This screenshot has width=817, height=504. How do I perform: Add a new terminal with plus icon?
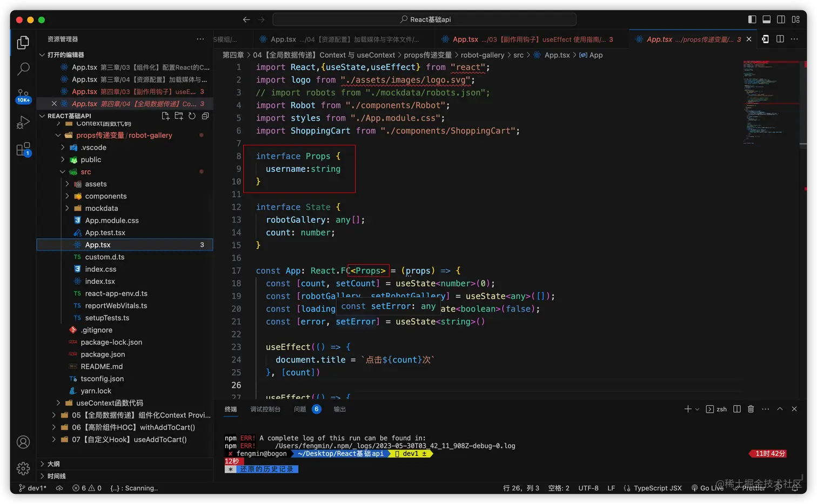pyautogui.click(x=688, y=409)
